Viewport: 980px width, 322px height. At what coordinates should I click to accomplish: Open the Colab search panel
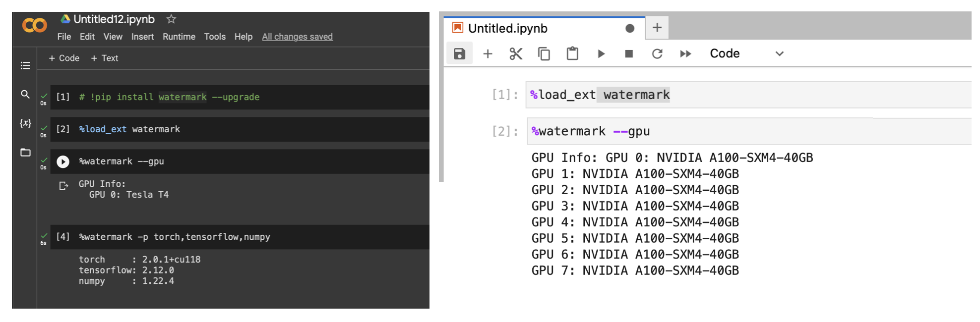point(25,94)
